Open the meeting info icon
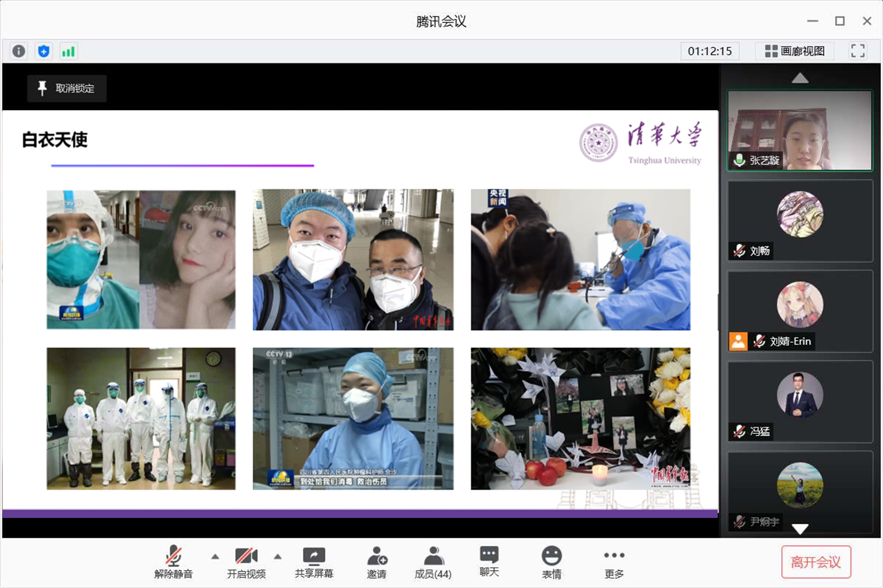 tap(19, 51)
